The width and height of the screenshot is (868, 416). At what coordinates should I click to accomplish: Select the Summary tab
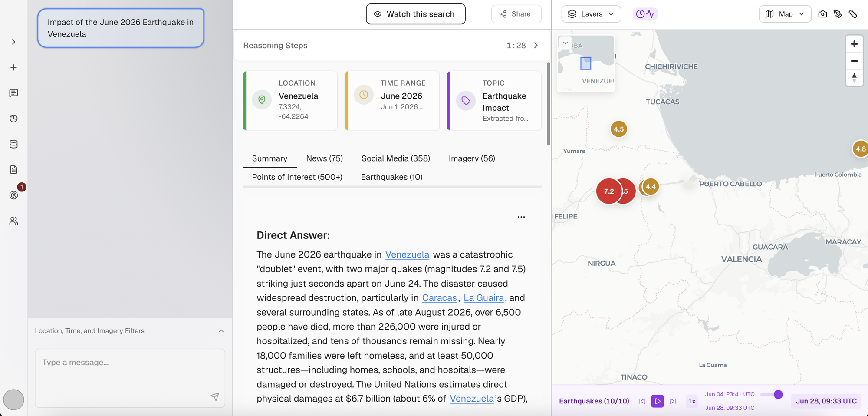(x=270, y=158)
